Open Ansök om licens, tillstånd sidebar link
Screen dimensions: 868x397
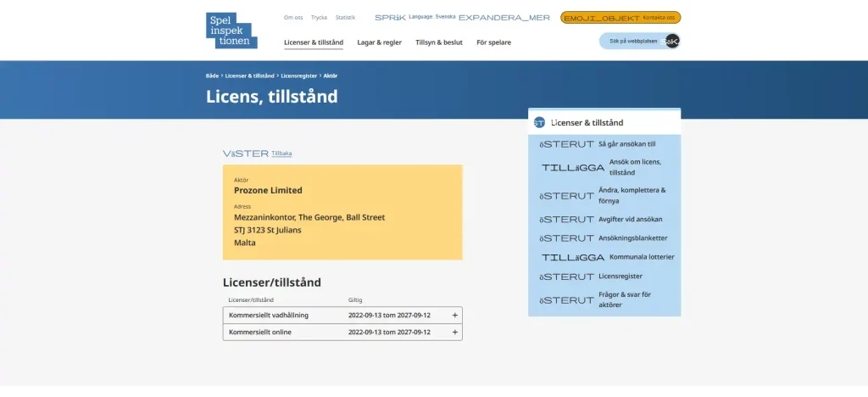pyautogui.click(x=636, y=167)
